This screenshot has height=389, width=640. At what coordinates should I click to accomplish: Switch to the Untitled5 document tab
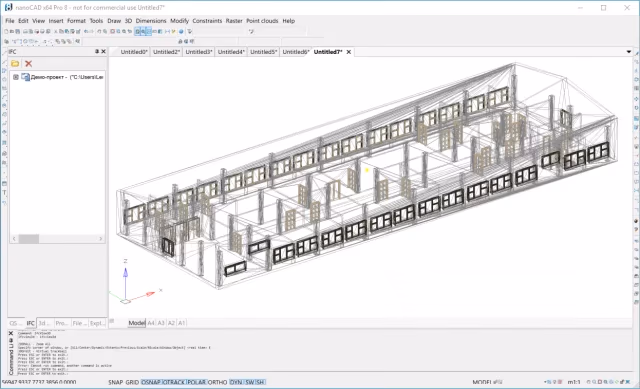[x=264, y=52]
